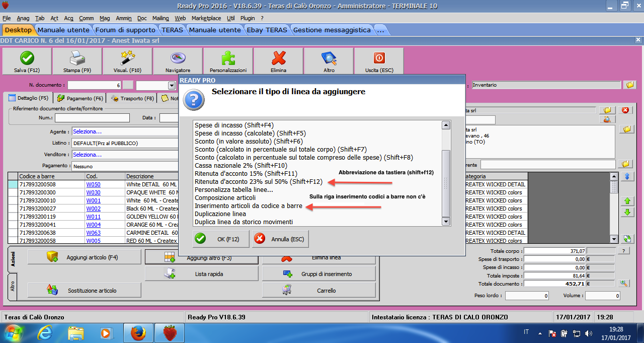Click Annulla (ESC) in dialog
This screenshot has width=644, height=343.
click(x=280, y=239)
